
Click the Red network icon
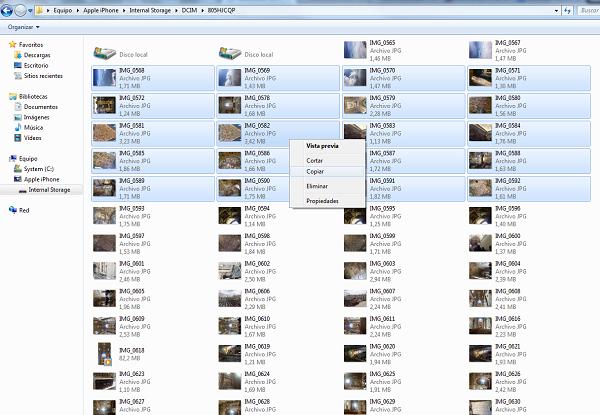pyautogui.click(x=13, y=210)
